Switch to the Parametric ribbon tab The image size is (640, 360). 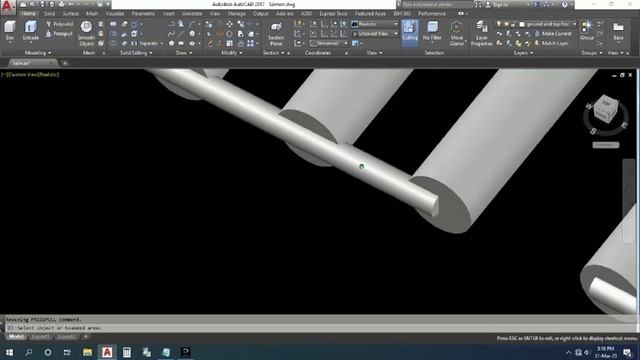click(x=143, y=14)
